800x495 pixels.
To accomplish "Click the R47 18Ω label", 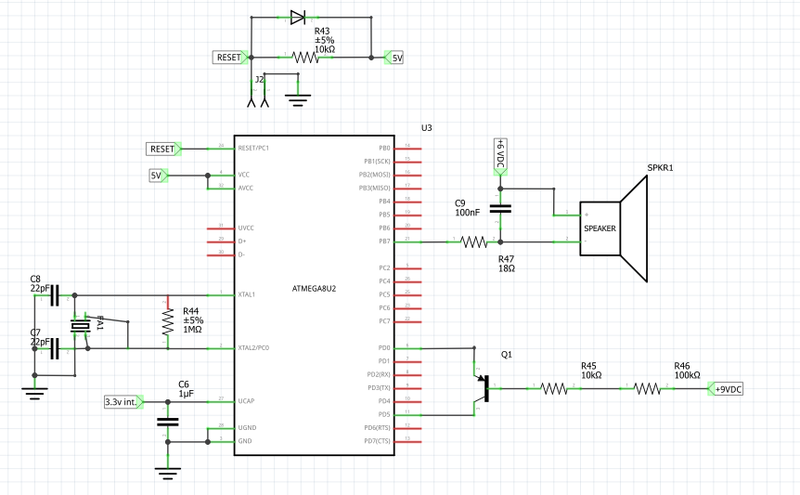I will pyautogui.click(x=506, y=264).
